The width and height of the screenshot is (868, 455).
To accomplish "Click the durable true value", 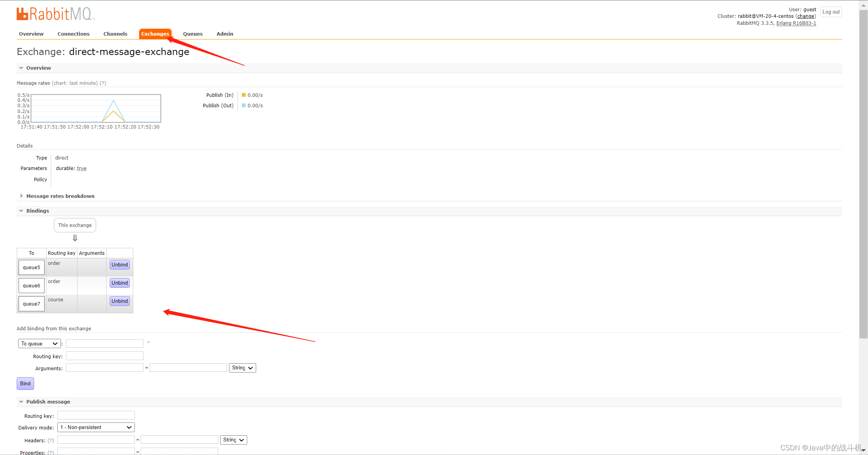I will click(82, 168).
